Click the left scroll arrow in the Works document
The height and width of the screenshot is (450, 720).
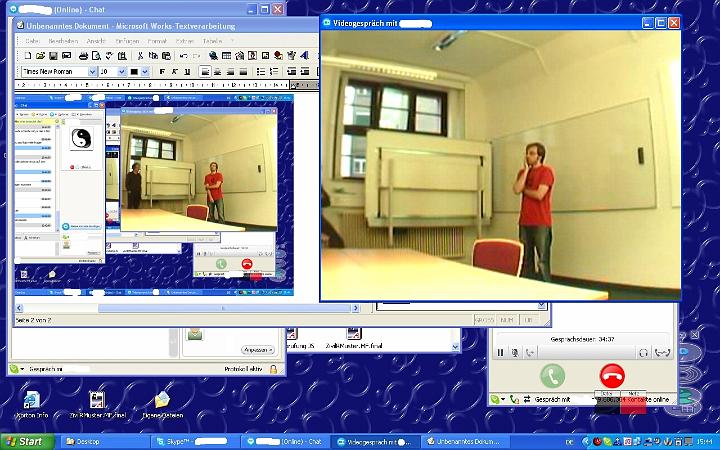pos(19,308)
